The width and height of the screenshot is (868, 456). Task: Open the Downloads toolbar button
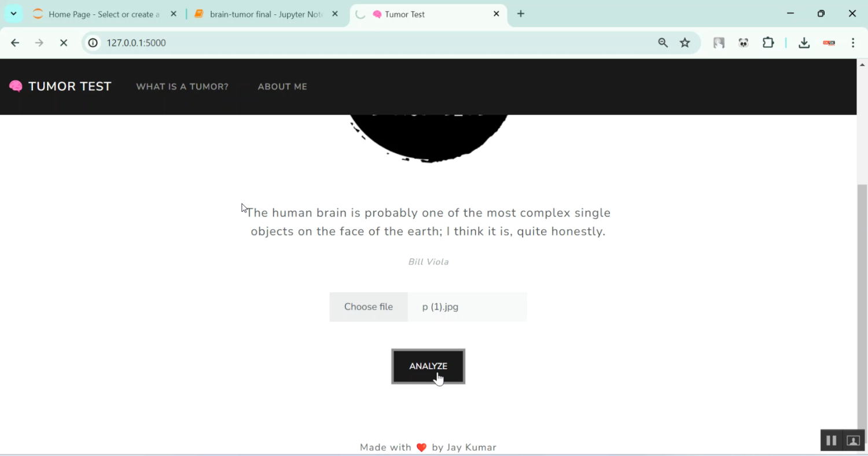coord(804,43)
